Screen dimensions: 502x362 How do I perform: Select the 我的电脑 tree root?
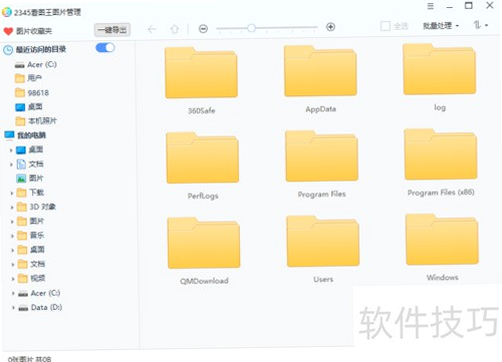[x=31, y=135]
